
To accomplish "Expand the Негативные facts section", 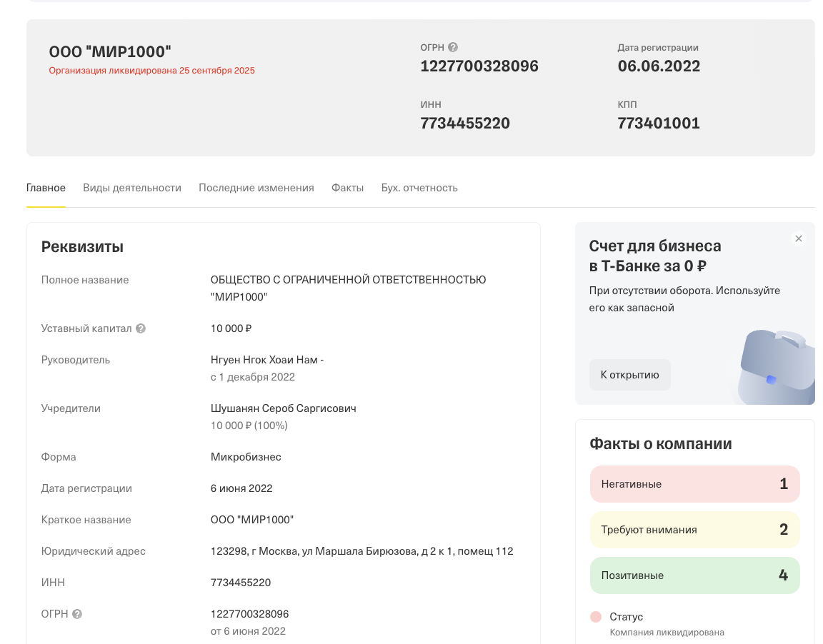I will (694, 484).
